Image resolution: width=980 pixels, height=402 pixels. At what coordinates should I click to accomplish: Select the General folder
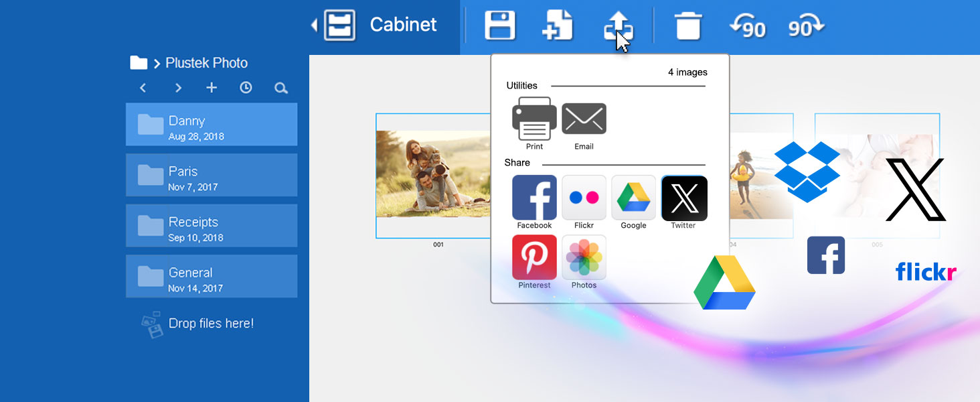[x=212, y=276]
